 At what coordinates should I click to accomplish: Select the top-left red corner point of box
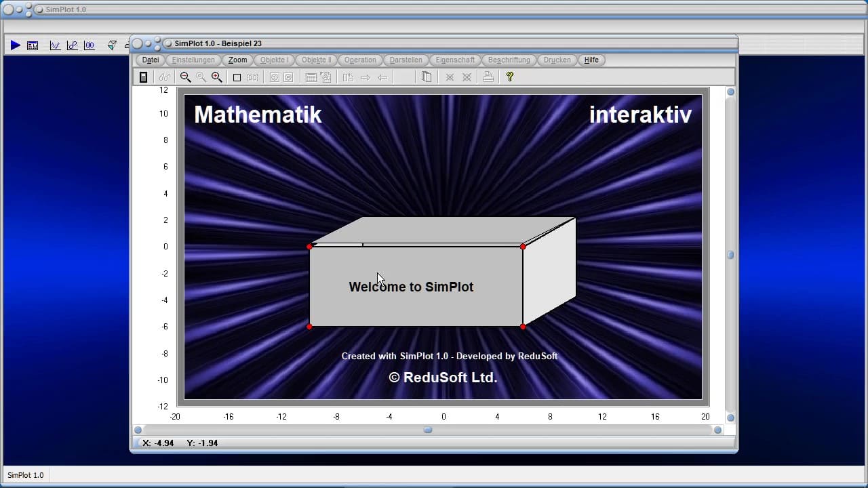click(x=309, y=247)
